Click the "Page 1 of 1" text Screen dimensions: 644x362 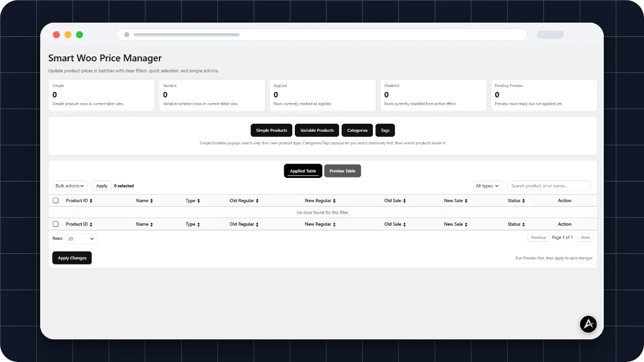(x=562, y=237)
